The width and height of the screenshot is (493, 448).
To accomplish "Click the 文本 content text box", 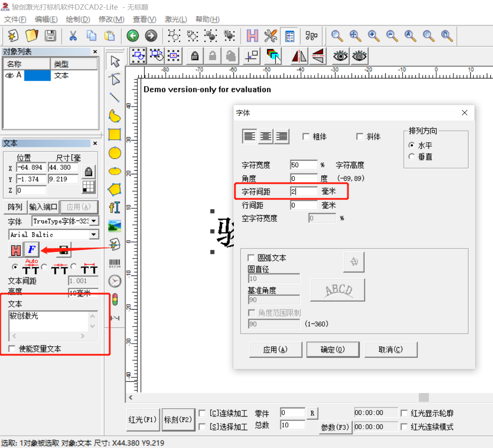I will coord(49,321).
